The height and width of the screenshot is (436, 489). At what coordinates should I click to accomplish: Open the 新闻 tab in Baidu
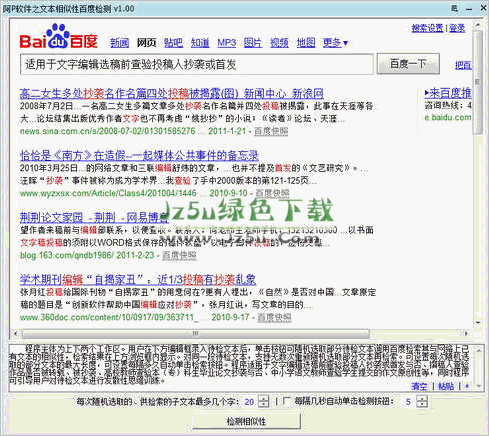click(x=119, y=43)
